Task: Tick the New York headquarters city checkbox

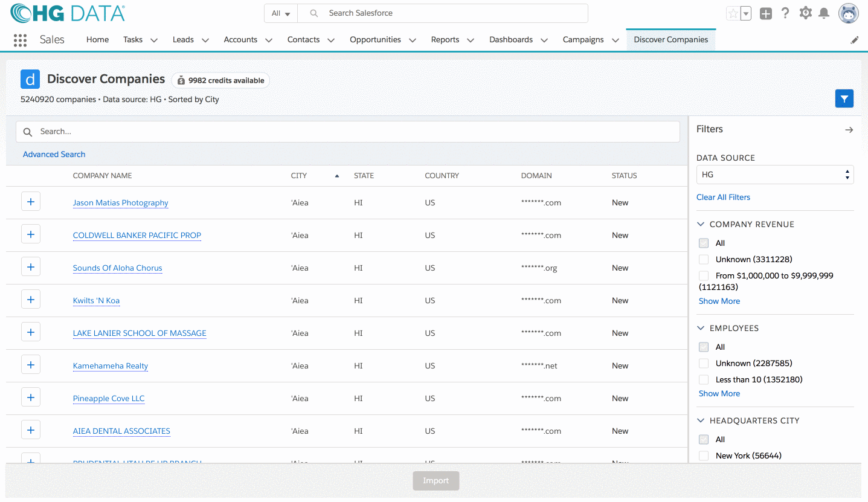Action: (704, 455)
